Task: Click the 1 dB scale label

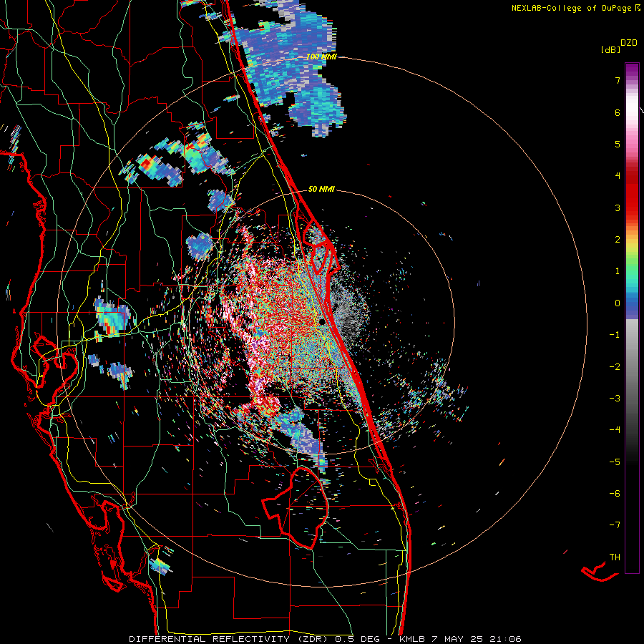Action: pos(618,271)
